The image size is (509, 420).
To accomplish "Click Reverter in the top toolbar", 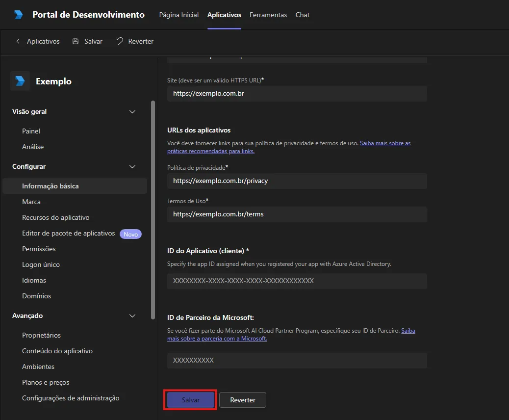I will 135,41.
